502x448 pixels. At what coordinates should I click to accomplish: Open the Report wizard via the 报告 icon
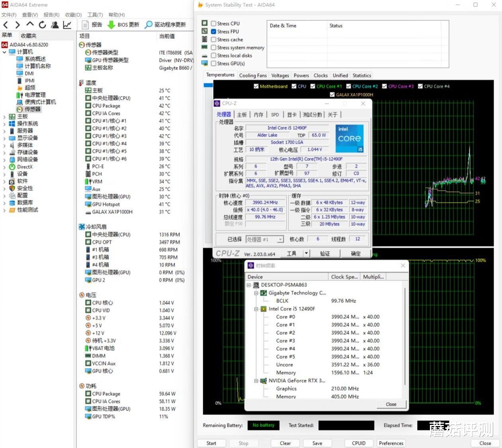86,24
